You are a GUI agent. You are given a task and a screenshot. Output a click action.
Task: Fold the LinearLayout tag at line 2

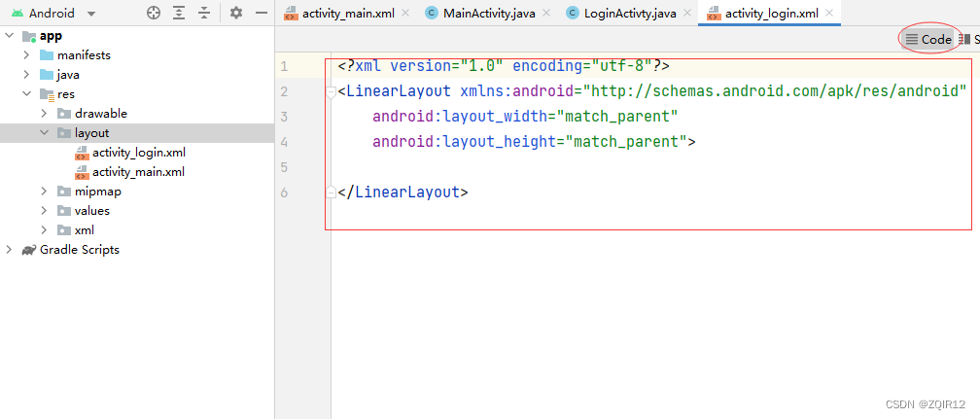[332, 92]
